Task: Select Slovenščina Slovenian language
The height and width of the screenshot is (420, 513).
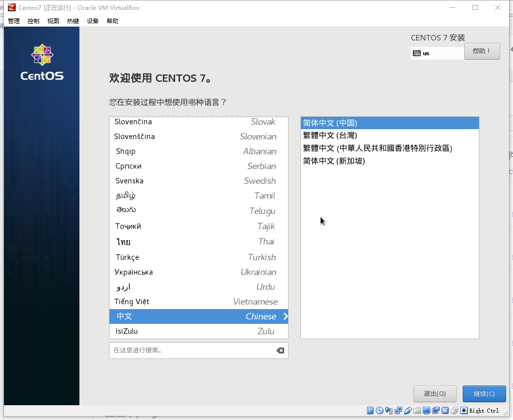Action: (199, 137)
